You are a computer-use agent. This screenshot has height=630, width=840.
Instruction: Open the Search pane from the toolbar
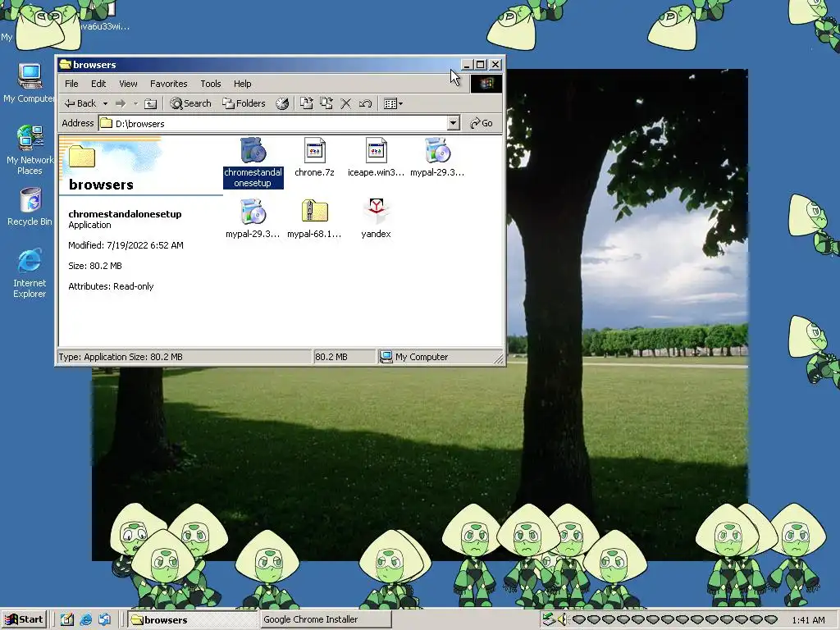point(190,103)
